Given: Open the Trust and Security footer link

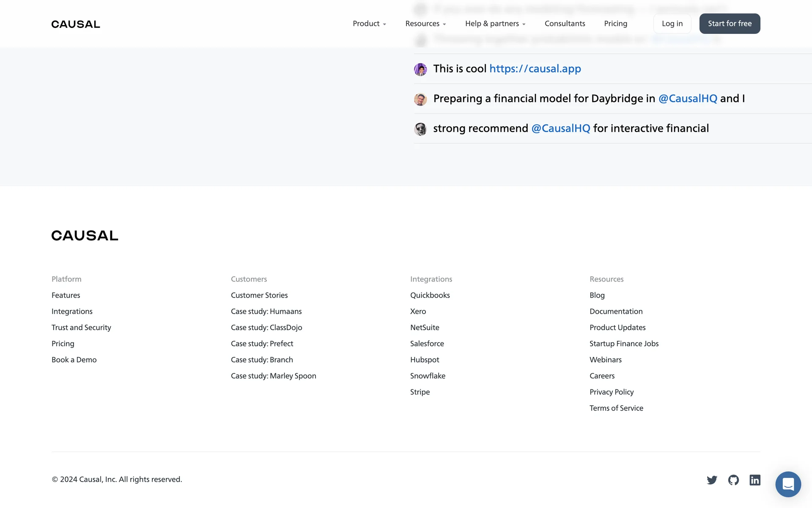Looking at the screenshot, I should pos(81,327).
